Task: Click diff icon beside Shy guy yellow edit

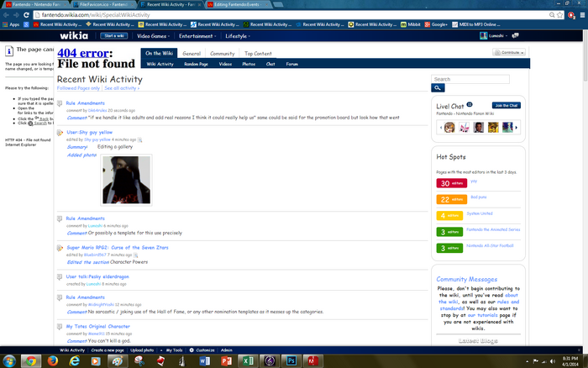Action: [x=140, y=140]
